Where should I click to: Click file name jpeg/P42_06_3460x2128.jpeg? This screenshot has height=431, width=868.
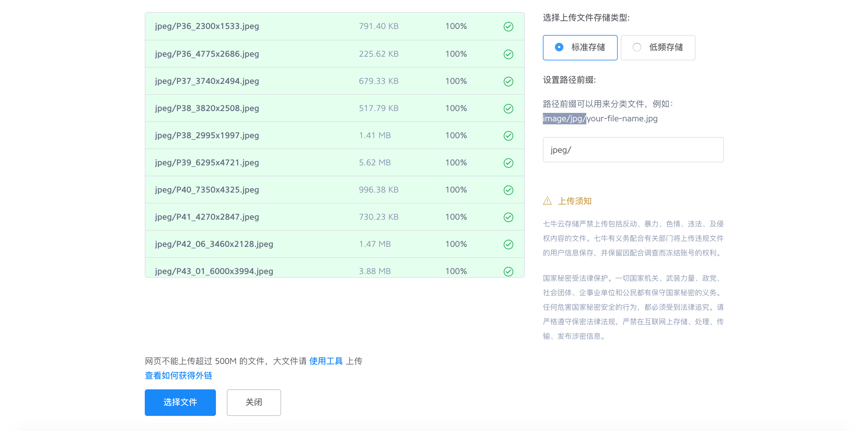[x=214, y=244]
